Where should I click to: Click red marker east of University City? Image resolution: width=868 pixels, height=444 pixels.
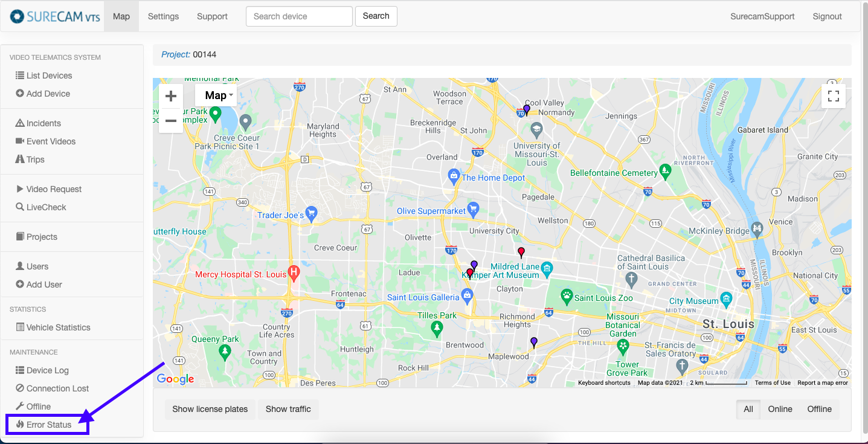click(521, 252)
